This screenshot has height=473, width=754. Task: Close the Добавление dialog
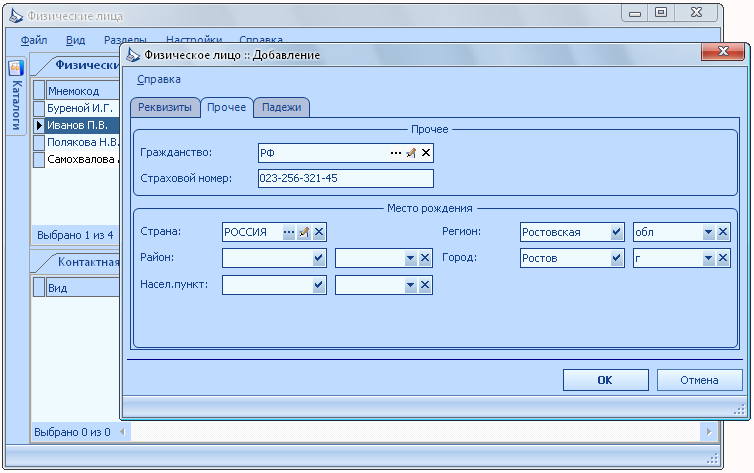[x=723, y=51]
